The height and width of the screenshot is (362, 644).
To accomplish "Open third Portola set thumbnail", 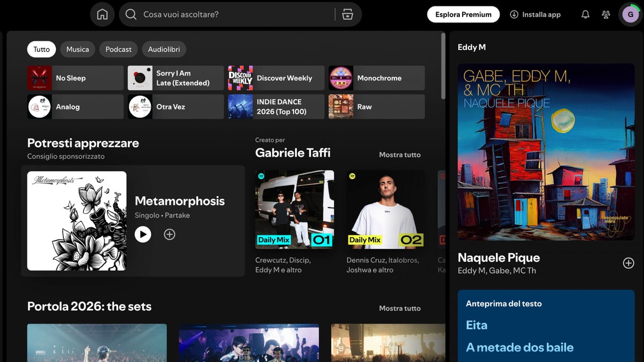I will [x=388, y=343].
